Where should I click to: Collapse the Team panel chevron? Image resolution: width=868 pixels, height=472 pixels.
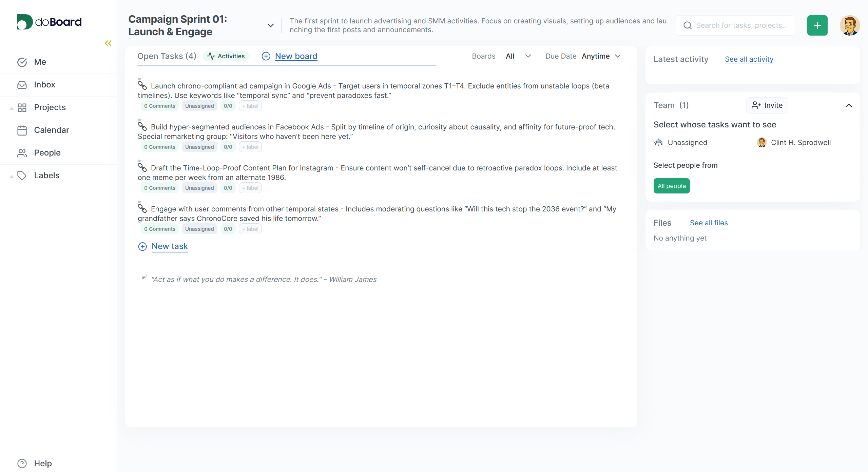pyautogui.click(x=848, y=105)
